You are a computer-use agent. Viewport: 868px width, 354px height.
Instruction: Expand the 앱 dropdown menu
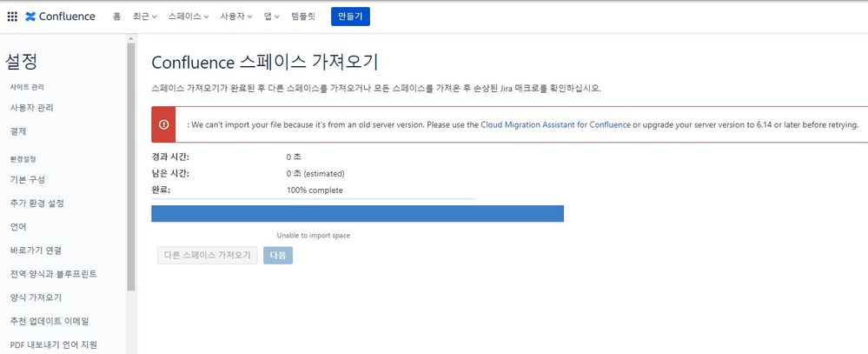click(271, 17)
